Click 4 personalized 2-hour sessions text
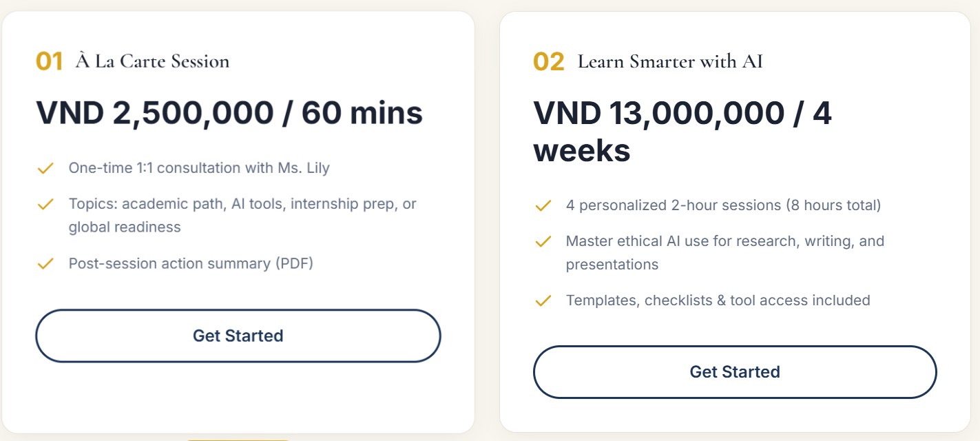The height and width of the screenshot is (441, 980). click(x=723, y=205)
